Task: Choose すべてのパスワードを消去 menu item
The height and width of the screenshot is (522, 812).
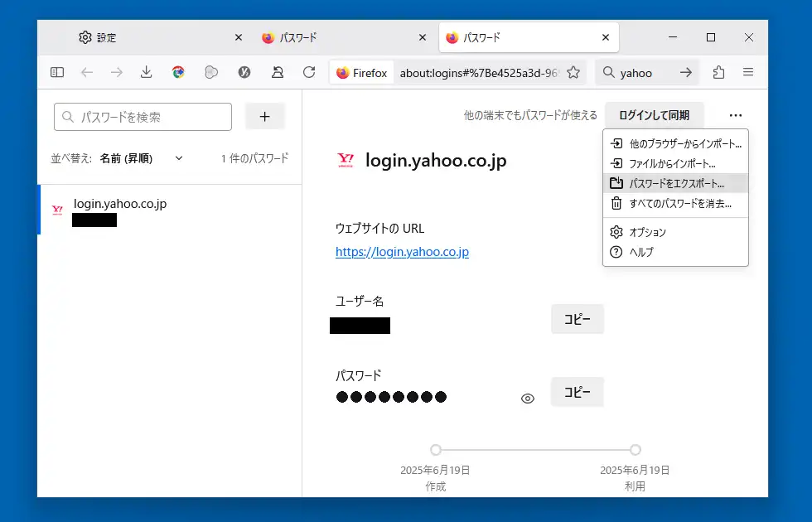Action: [x=675, y=204]
